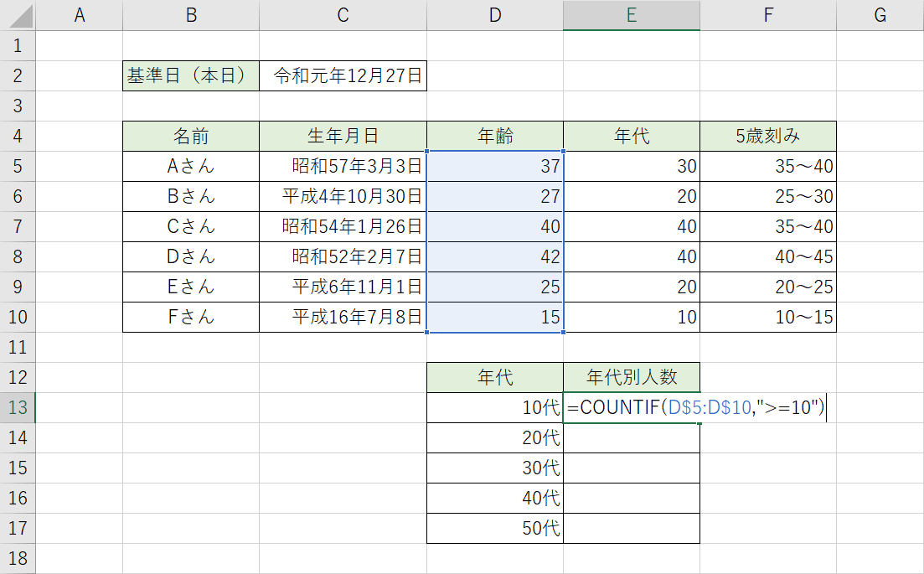Screen dimensions: 924x574
Task: Click the 名前 header cell
Action: coord(191,136)
